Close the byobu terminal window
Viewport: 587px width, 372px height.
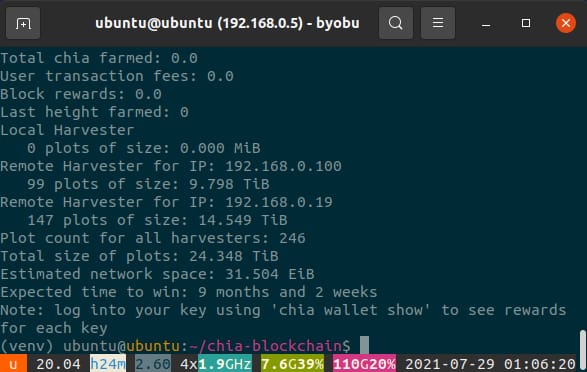pos(566,23)
